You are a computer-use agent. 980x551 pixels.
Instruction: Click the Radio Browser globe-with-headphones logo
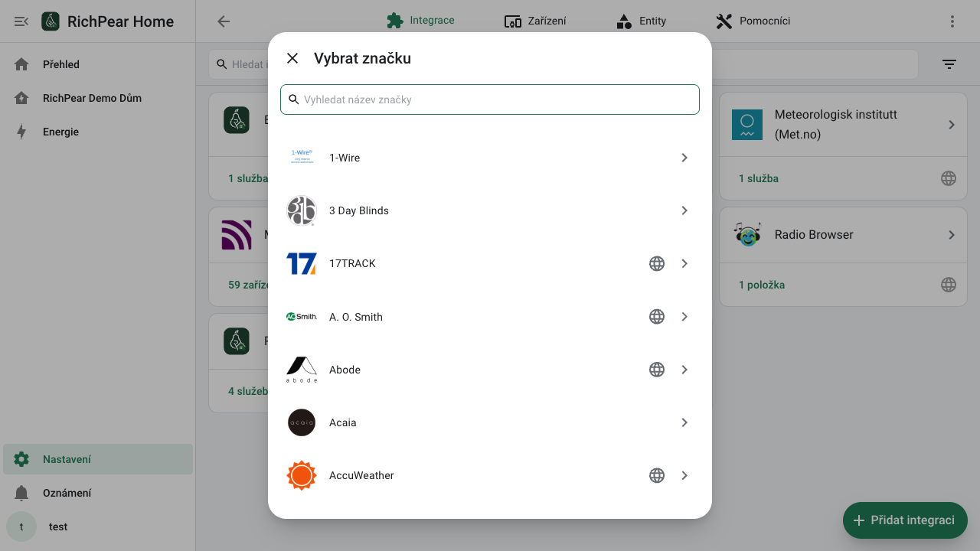pos(747,235)
